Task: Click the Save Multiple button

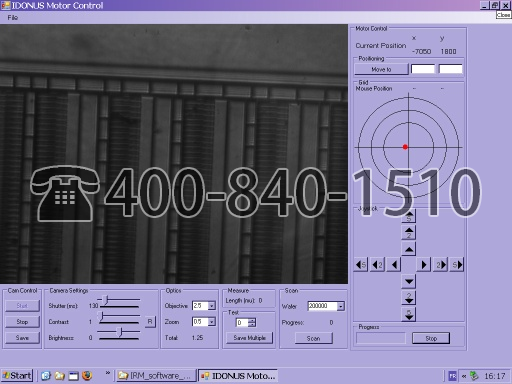Action: 249,338
